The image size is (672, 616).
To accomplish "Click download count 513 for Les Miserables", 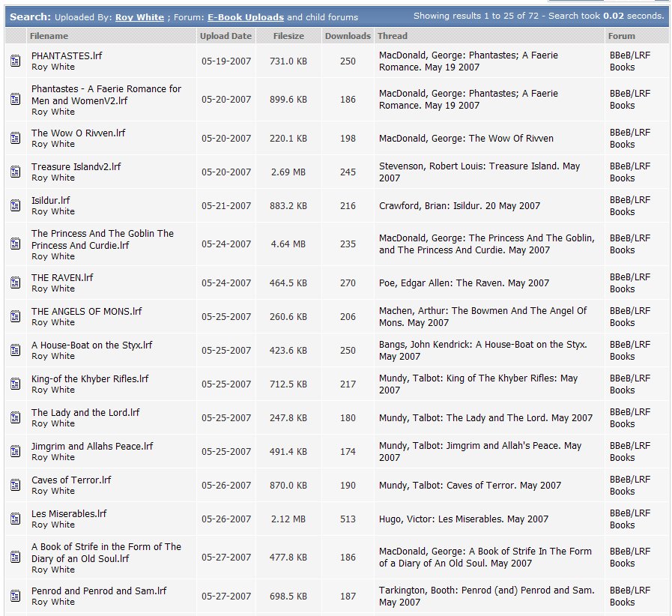I will tap(348, 519).
